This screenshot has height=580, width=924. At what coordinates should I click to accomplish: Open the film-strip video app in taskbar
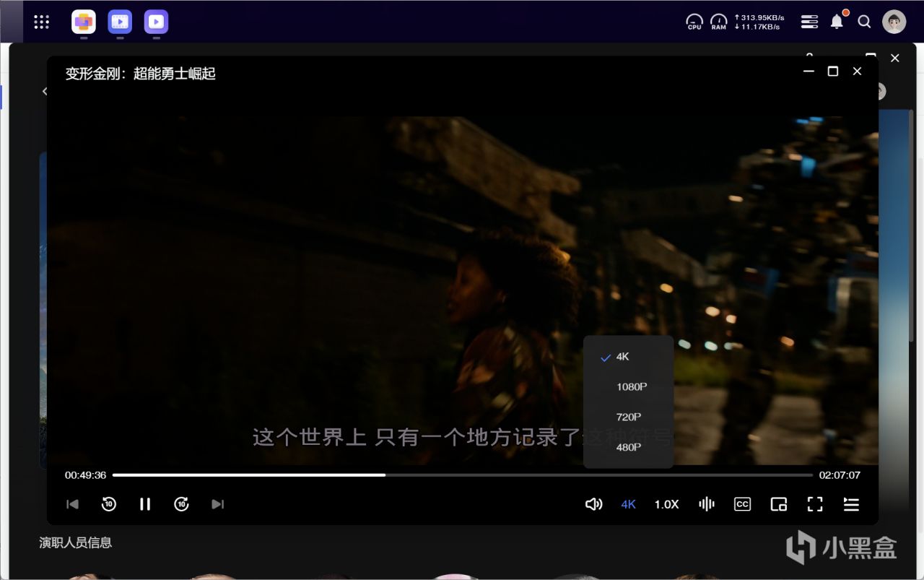120,22
